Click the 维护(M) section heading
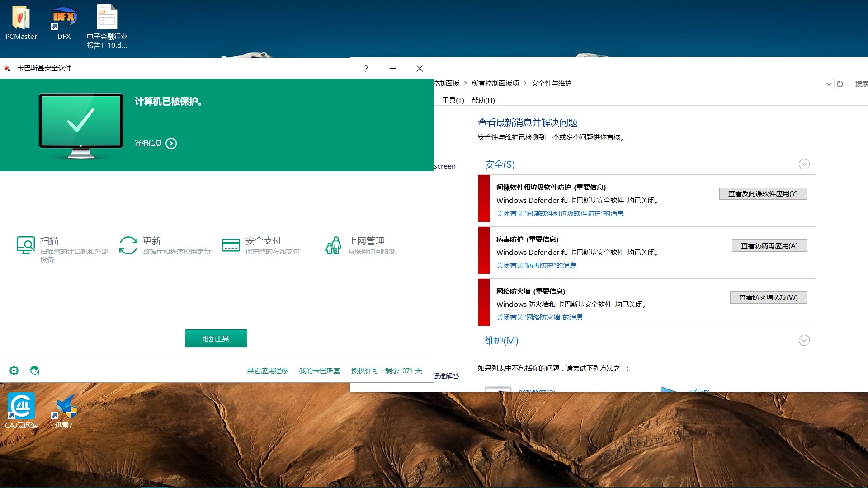This screenshot has height=488, width=868. 501,341
